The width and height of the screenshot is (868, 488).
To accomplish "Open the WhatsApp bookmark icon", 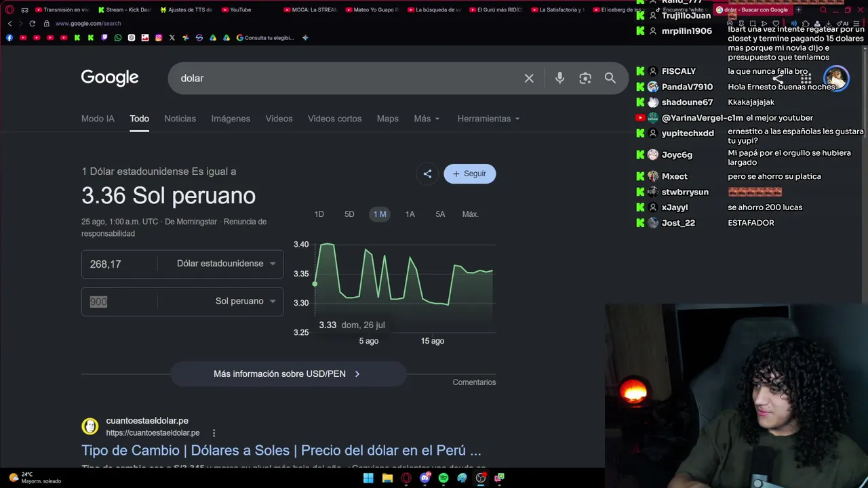I will [118, 38].
